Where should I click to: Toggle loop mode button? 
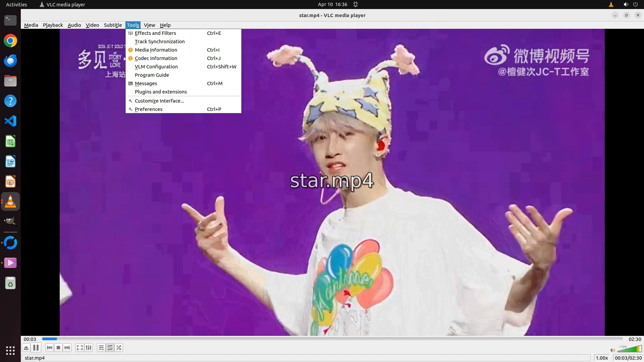pyautogui.click(x=110, y=348)
